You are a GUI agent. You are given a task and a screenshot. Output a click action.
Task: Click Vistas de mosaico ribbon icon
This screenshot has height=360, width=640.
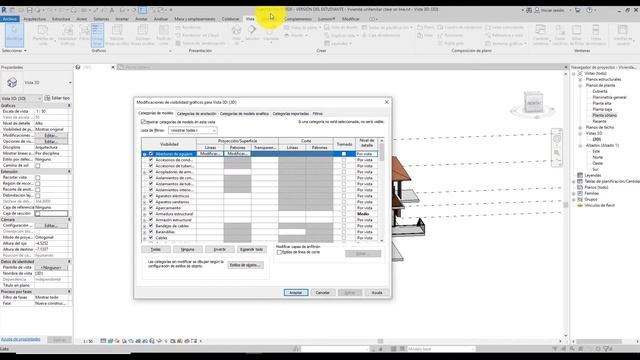click(x=596, y=35)
